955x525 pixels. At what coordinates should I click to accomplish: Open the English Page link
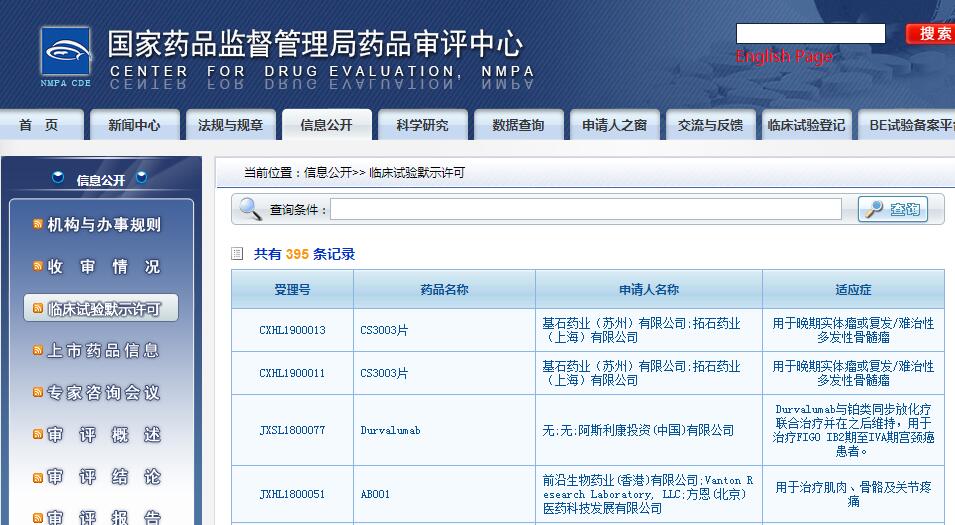tap(784, 57)
